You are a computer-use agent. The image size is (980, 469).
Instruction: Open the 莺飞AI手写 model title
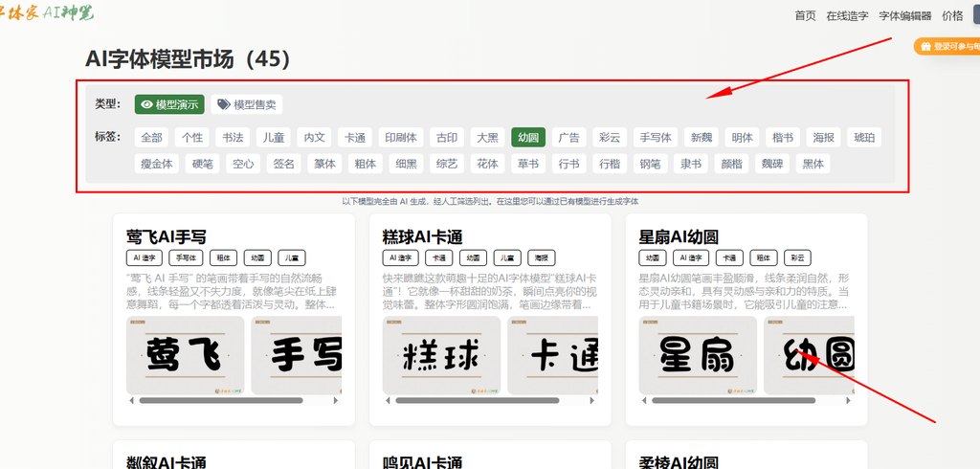click(167, 237)
